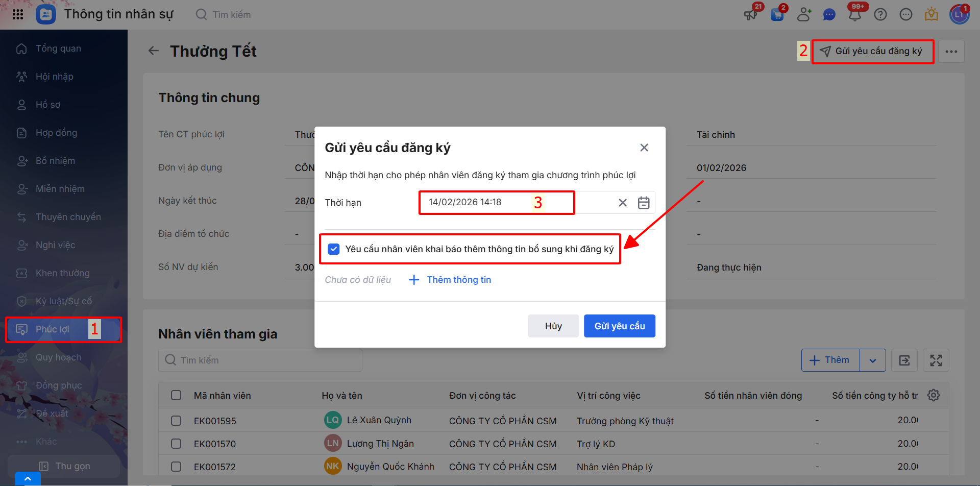Expand employee table to fullscreen
This screenshot has width=980, height=486.
[936, 360]
